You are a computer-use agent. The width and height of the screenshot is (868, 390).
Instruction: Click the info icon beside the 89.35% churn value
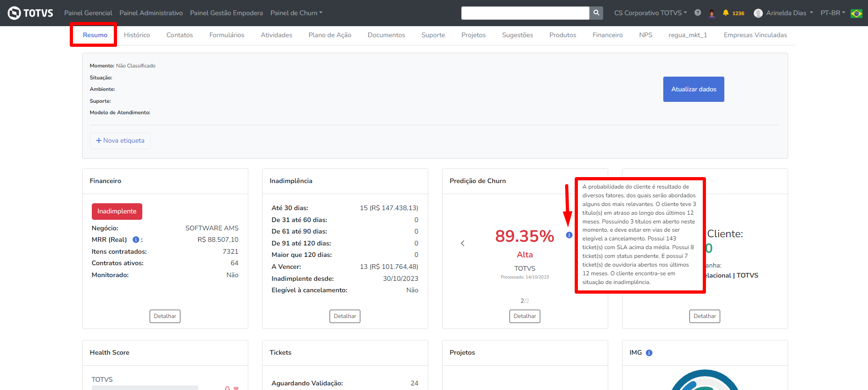click(569, 235)
